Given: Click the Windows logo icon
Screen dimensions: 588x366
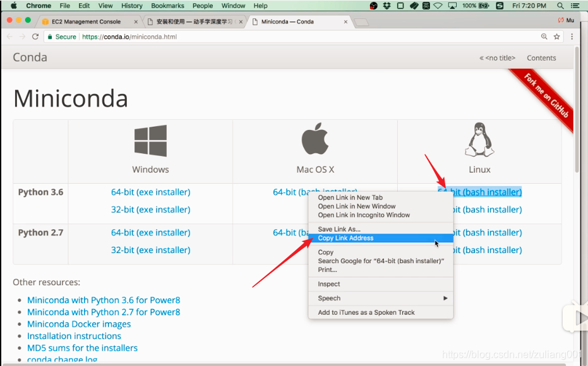Looking at the screenshot, I should [x=150, y=141].
